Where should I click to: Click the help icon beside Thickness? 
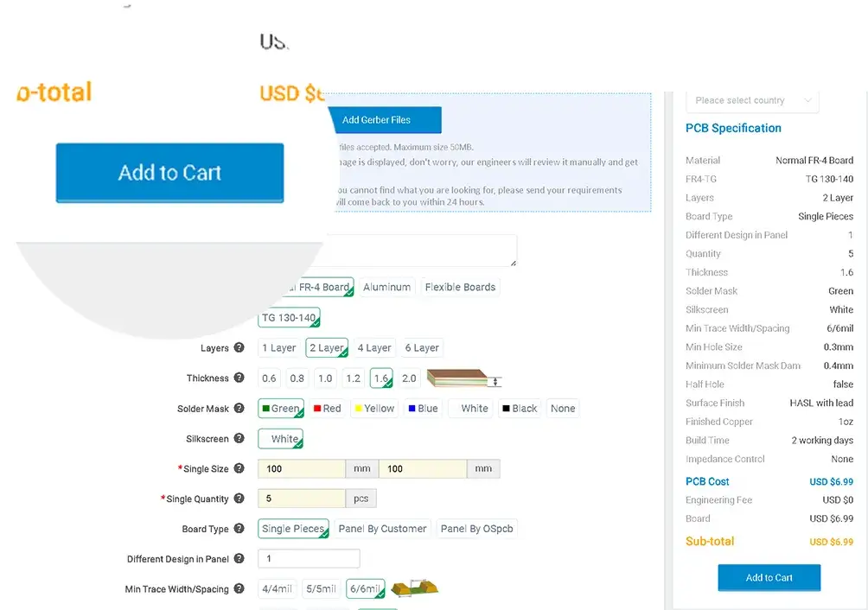tap(239, 378)
